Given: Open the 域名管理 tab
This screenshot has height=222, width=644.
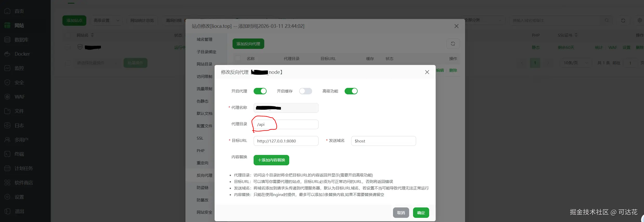Looking at the screenshot, I should coord(204,39).
